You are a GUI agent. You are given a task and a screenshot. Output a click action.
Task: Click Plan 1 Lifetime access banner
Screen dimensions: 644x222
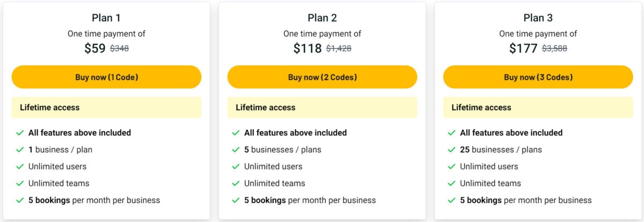(106, 108)
